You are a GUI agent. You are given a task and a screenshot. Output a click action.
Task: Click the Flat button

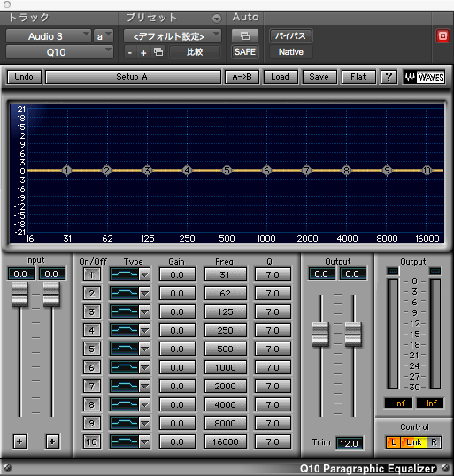click(358, 77)
